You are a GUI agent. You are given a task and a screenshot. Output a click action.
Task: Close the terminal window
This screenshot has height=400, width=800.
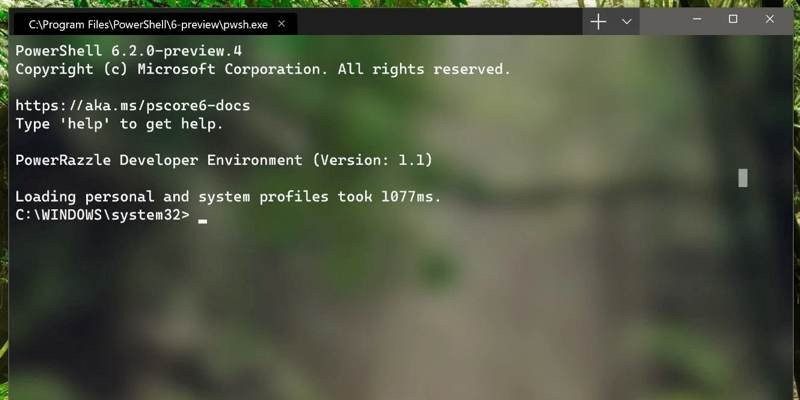pos(769,19)
